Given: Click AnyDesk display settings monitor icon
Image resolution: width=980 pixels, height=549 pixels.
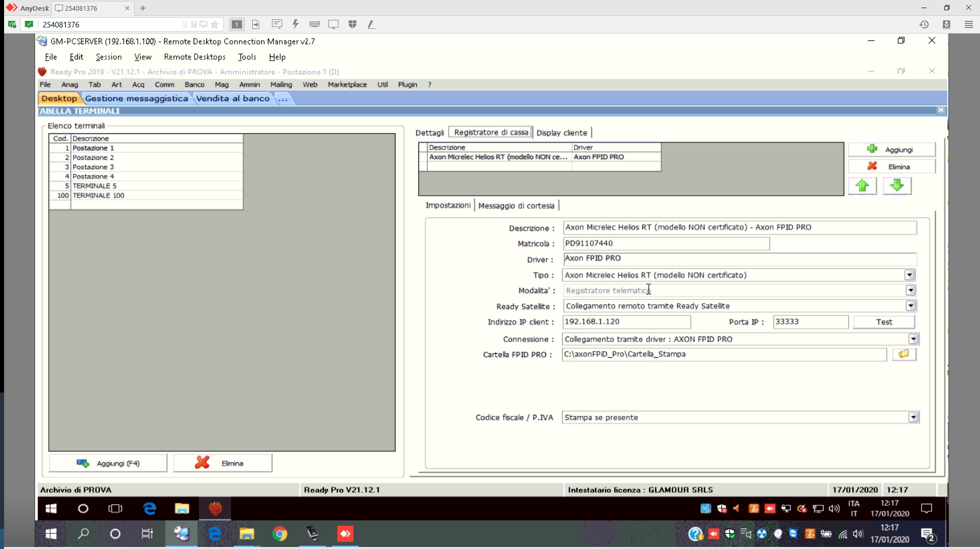Looking at the screenshot, I should (333, 24).
